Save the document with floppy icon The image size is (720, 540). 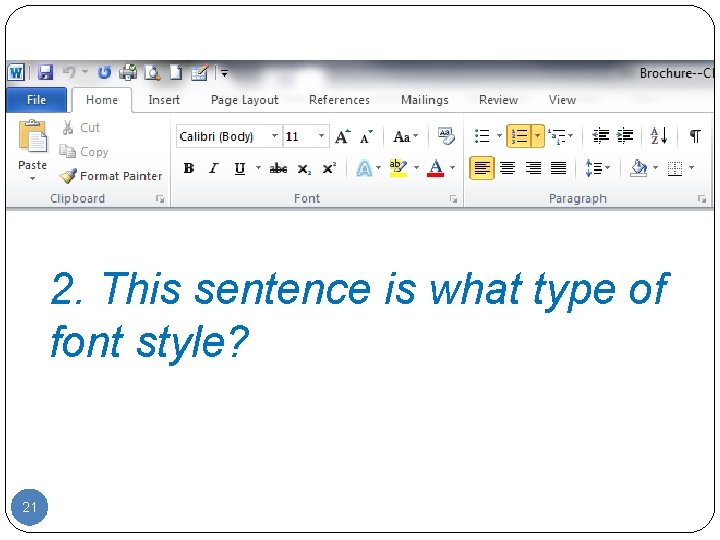click(x=45, y=73)
